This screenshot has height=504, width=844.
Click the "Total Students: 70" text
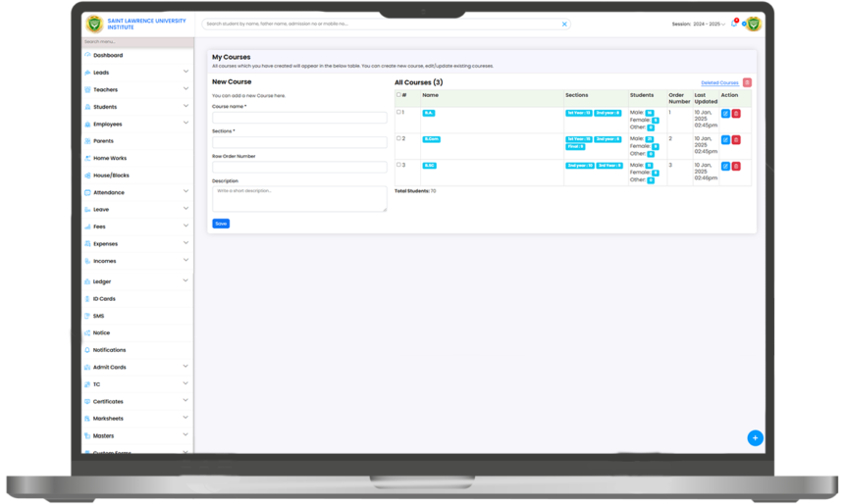point(415,191)
